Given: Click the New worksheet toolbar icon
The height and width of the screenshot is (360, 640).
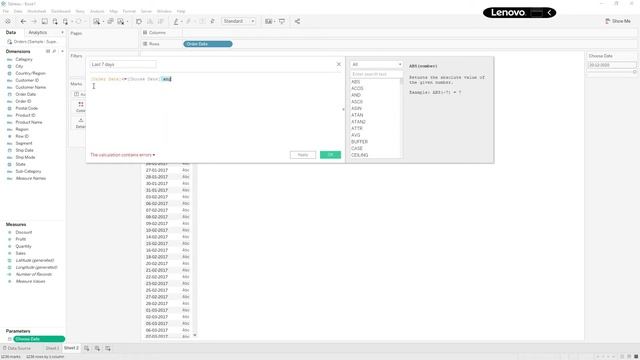Looking at the screenshot, I should point(96,21).
